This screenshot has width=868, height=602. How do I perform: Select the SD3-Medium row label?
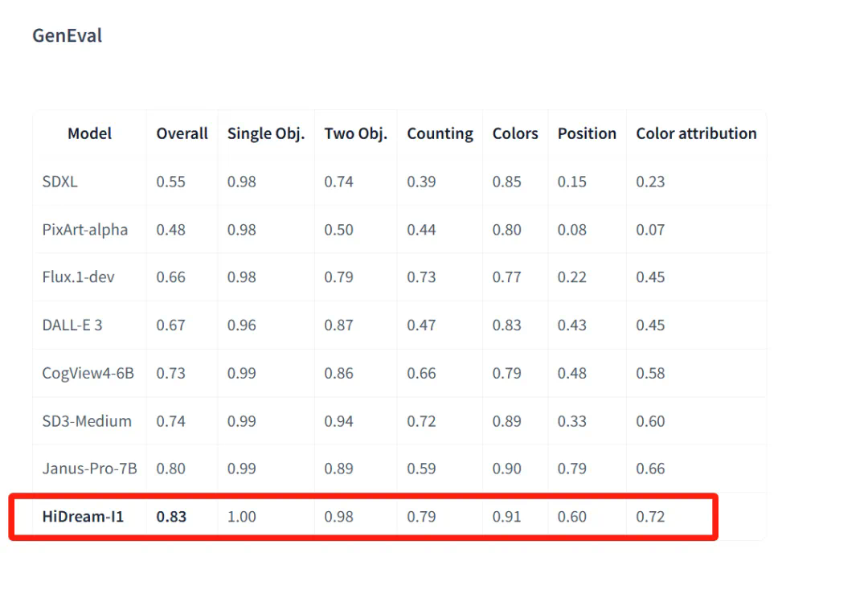(87, 421)
